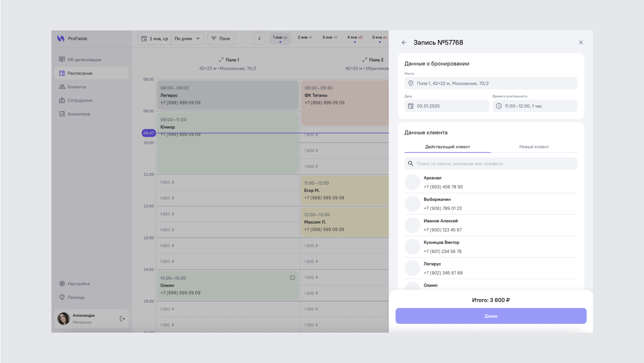644x363 pixels.
Task: Go to Аналитика section
Action: pyautogui.click(x=78, y=114)
